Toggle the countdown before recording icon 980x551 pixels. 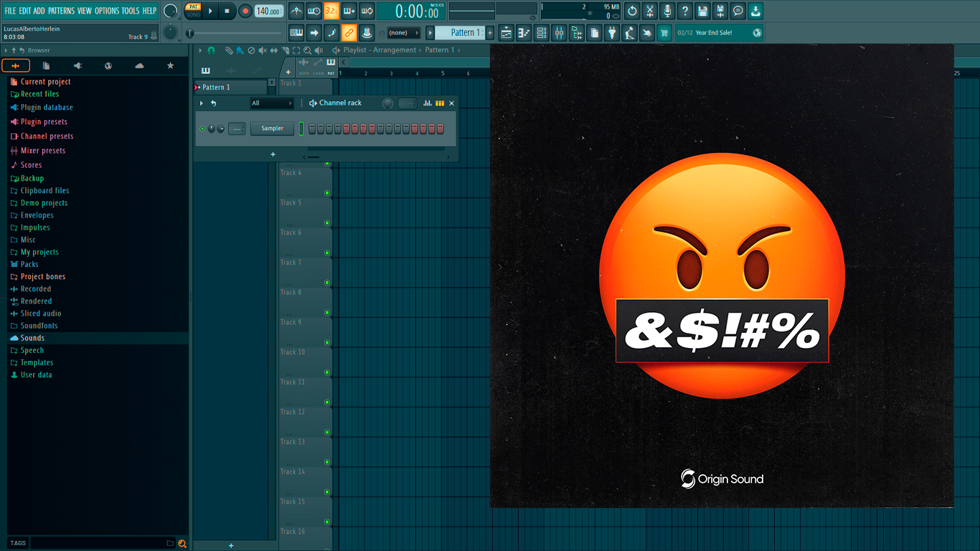pyautogui.click(x=331, y=11)
